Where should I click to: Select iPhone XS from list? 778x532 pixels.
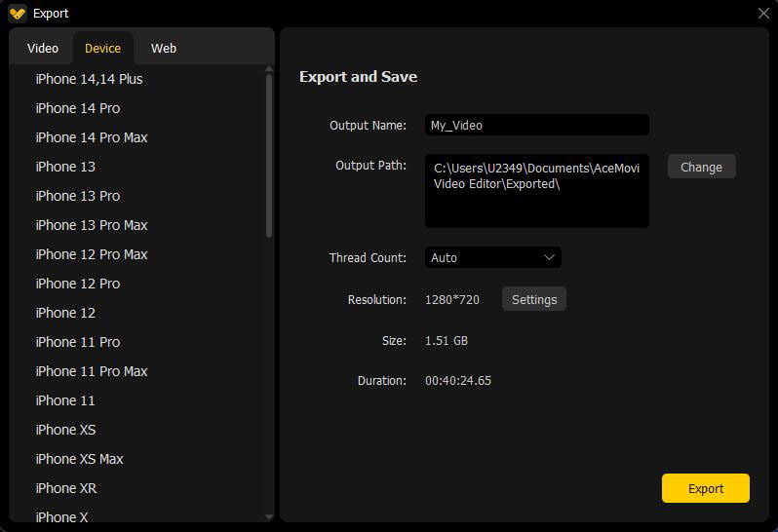65,430
